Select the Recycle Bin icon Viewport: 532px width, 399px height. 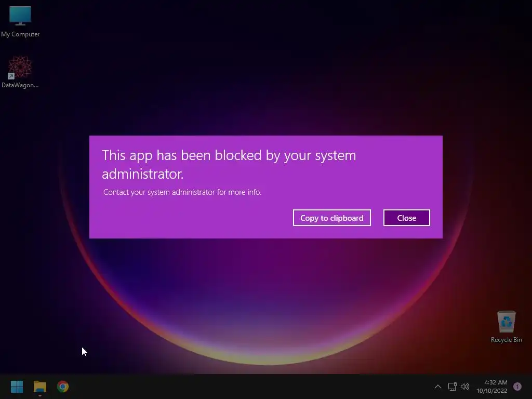(506, 327)
